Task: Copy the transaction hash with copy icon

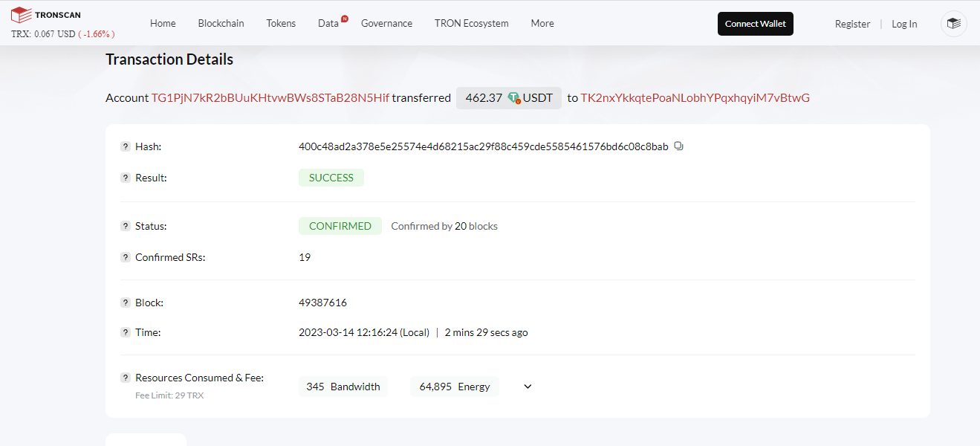Action: 678,146
